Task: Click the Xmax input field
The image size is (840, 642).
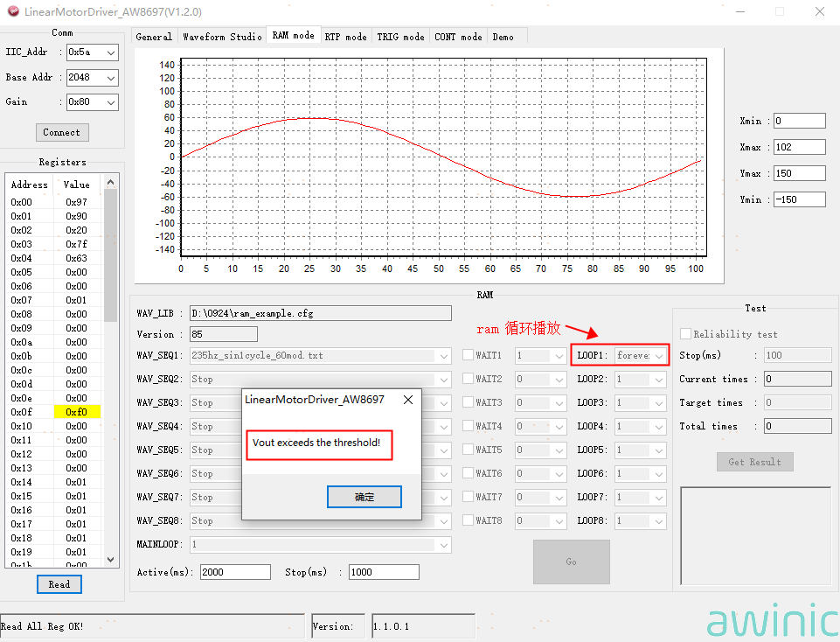Action: pos(799,147)
